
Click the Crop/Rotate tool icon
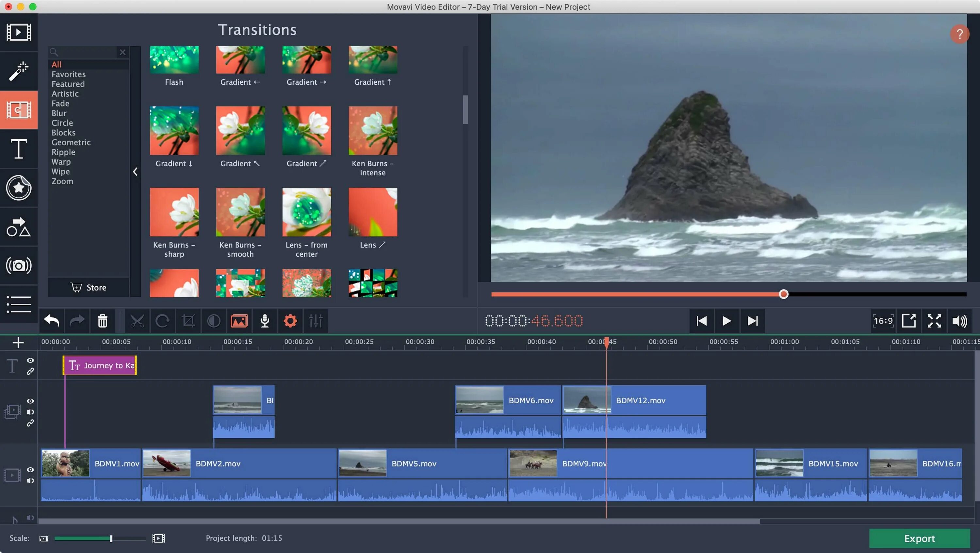click(188, 321)
